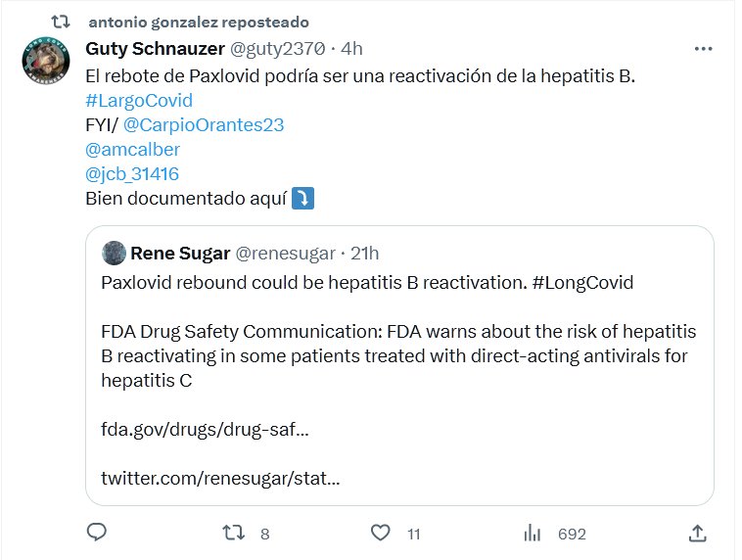Click Rene Sugar's small avatar
The image size is (742, 560).
[113, 253]
